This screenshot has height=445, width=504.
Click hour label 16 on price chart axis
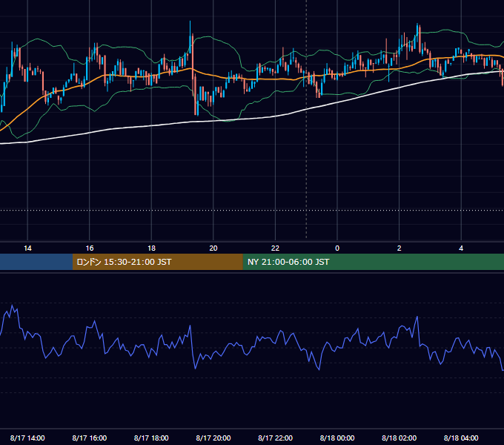click(90, 248)
